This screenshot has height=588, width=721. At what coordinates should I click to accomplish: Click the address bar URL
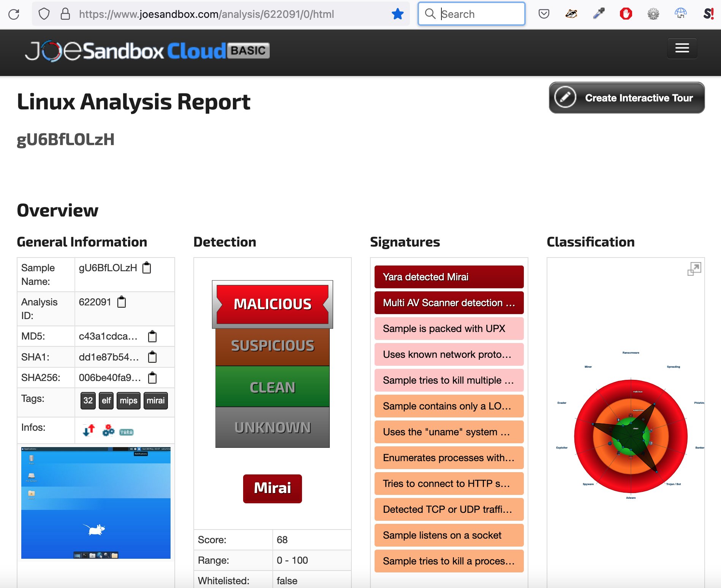207,14
